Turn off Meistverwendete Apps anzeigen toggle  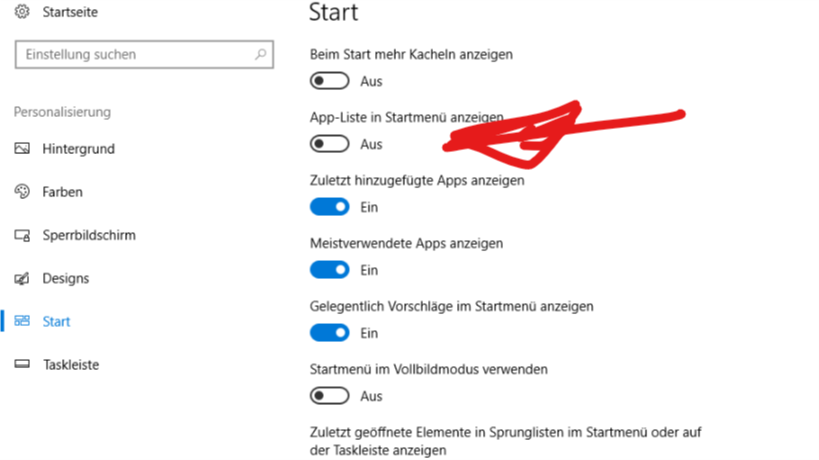pyautogui.click(x=330, y=270)
